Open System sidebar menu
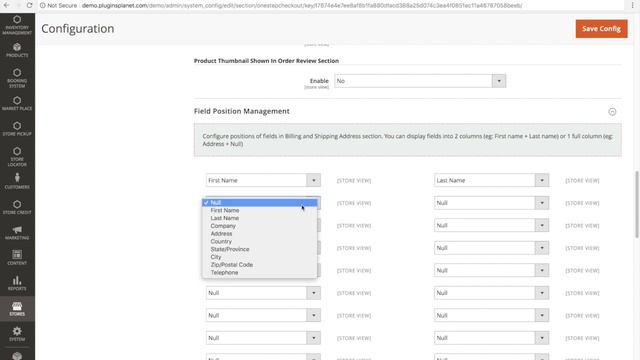640x360 pixels. 17,334
